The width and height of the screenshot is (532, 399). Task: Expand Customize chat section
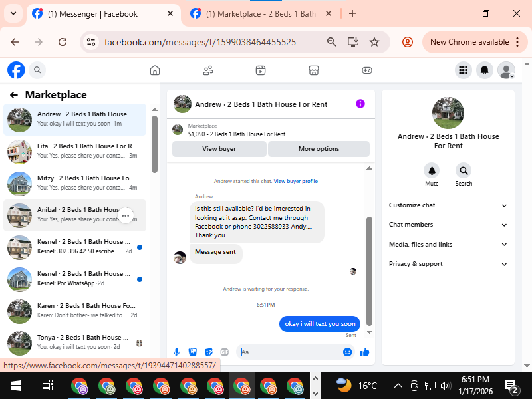[x=448, y=205]
